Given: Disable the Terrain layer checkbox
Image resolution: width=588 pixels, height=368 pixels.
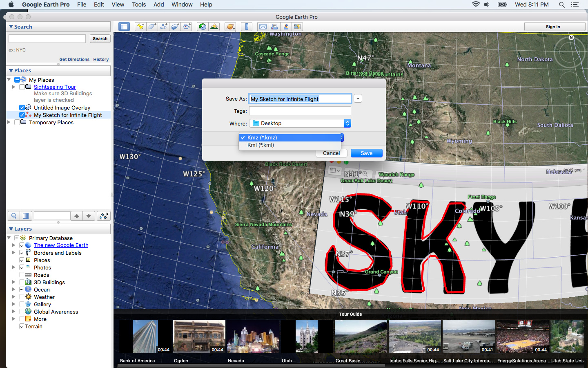Looking at the screenshot, I should coord(22,326).
